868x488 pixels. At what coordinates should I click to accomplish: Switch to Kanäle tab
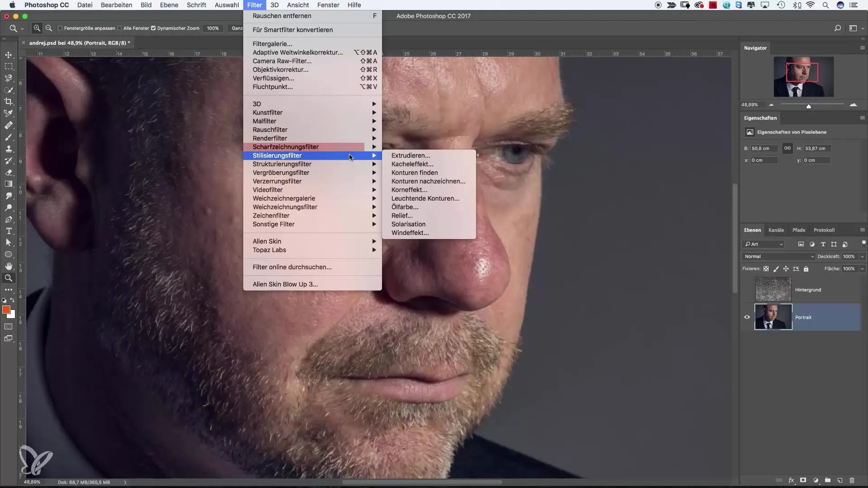coord(776,230)
